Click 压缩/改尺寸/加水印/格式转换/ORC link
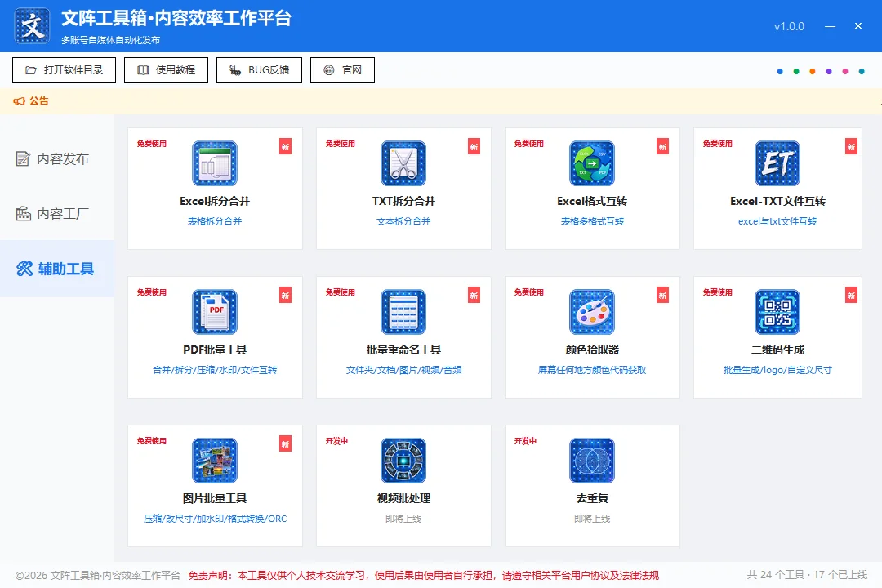Image resolution: width=882 pixels, height=588 pixels. pos(215,519)
